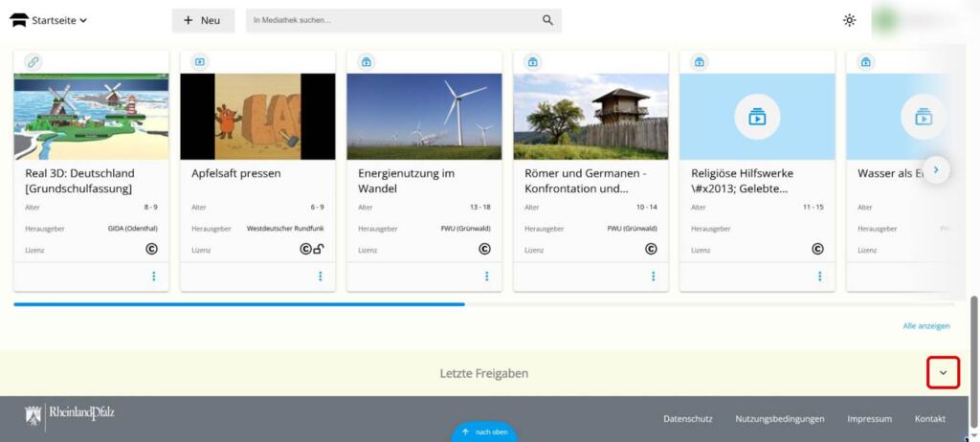Click Letzte Freigaben heading
980x442 pixels.
pos(483,373)
